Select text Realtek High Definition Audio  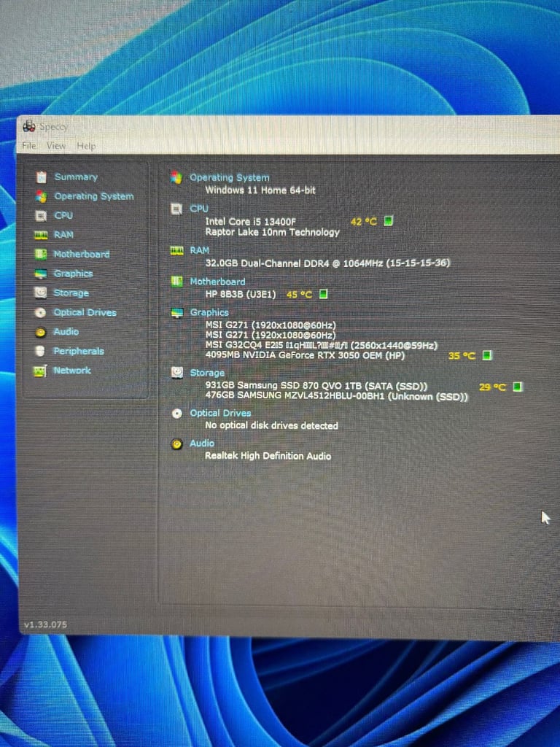(x=268, y=456)
